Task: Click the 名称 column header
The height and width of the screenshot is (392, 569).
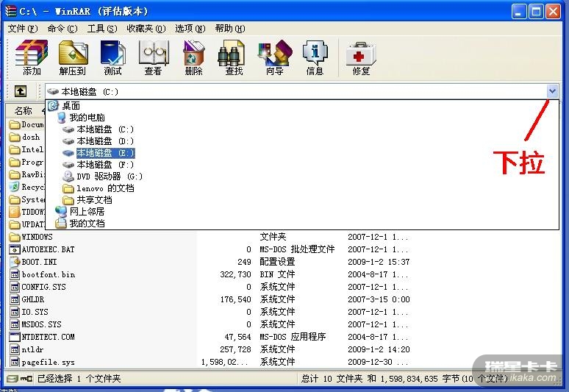Action: [24, 110]
